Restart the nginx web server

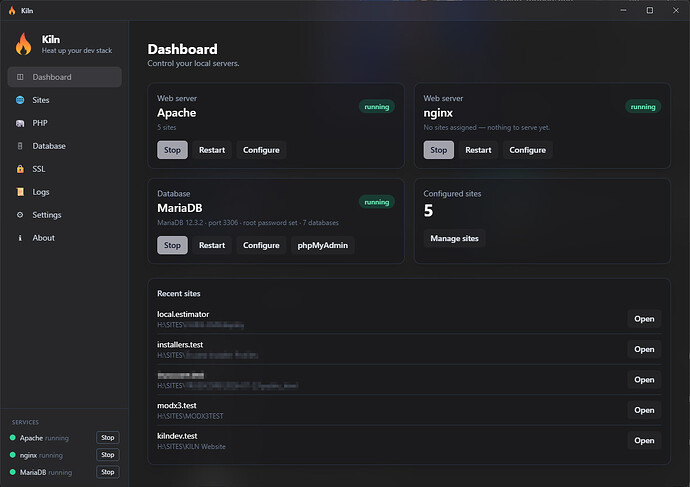point(478,150)
